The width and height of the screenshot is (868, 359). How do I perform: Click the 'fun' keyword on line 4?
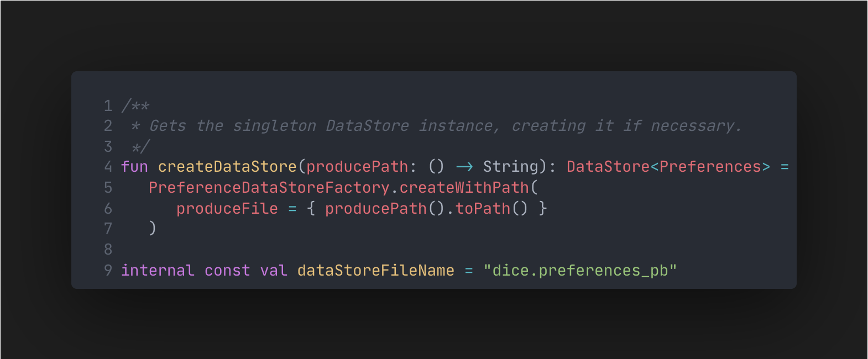click(x=135, y=167)
